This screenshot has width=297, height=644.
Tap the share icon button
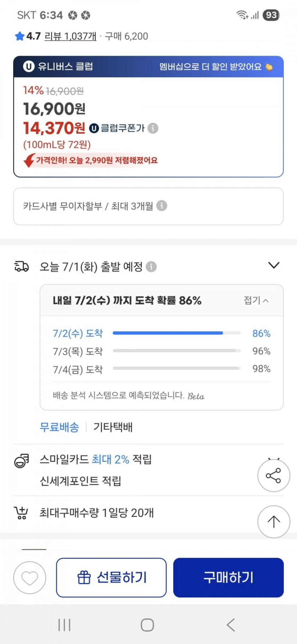click(x=273, y=476)
